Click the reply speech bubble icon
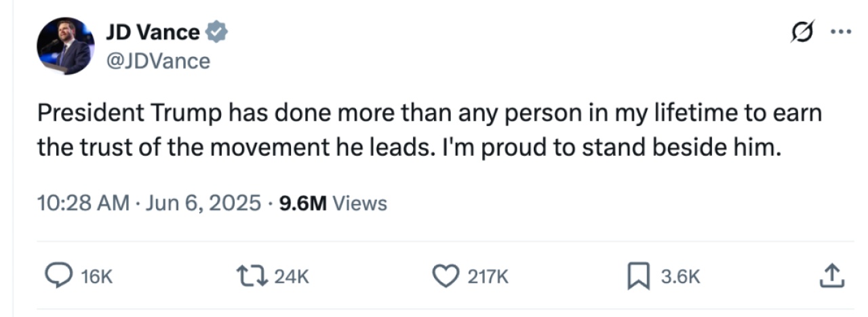The image size is (868, 317). click(x=58, y=276)
